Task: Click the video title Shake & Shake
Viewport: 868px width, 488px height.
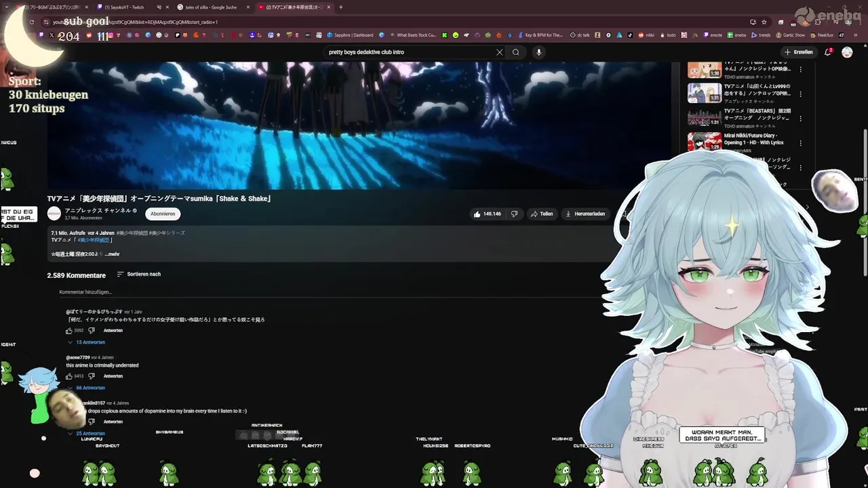Action: [x=159, y=199]
